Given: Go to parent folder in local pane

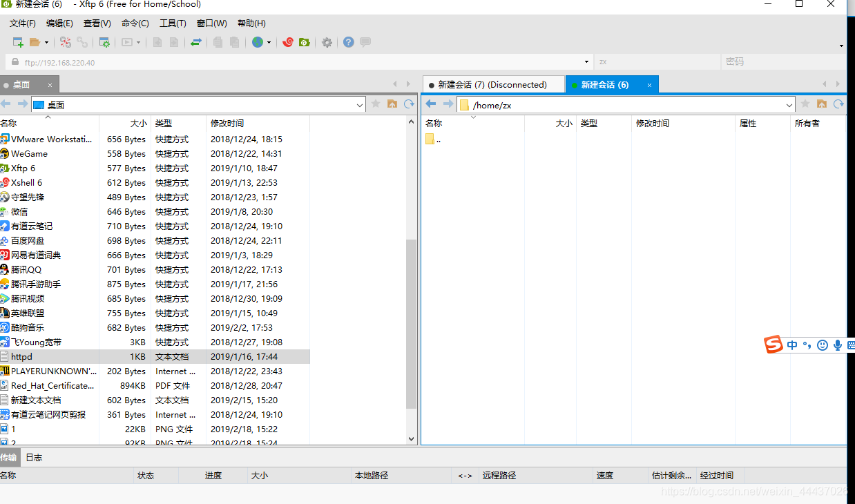Looking at the screenshot, I should coord(392,104).
